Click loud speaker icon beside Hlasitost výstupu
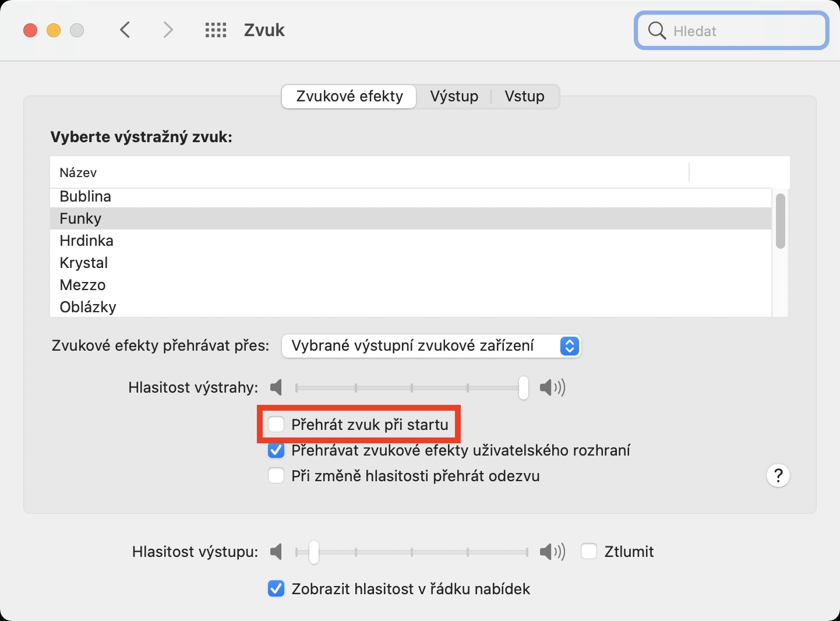 click(552, 552)
